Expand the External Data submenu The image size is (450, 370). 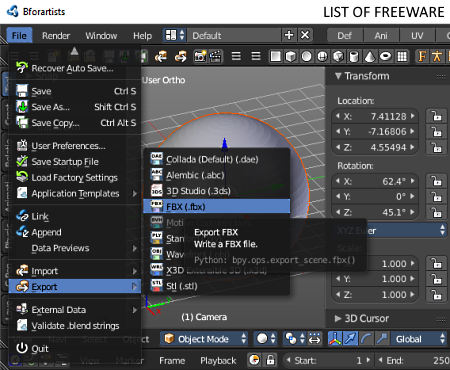click(x=76, y=310)
